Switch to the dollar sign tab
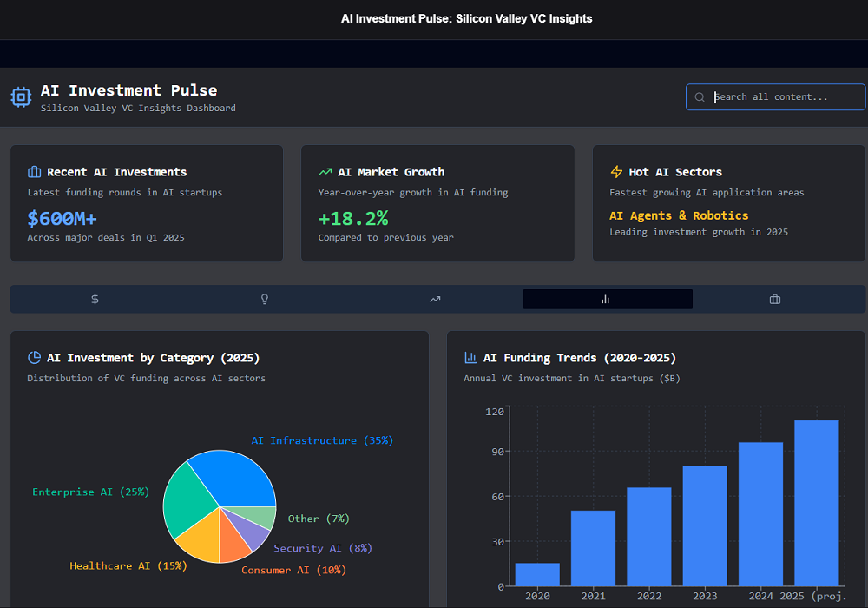 (95, 300)
